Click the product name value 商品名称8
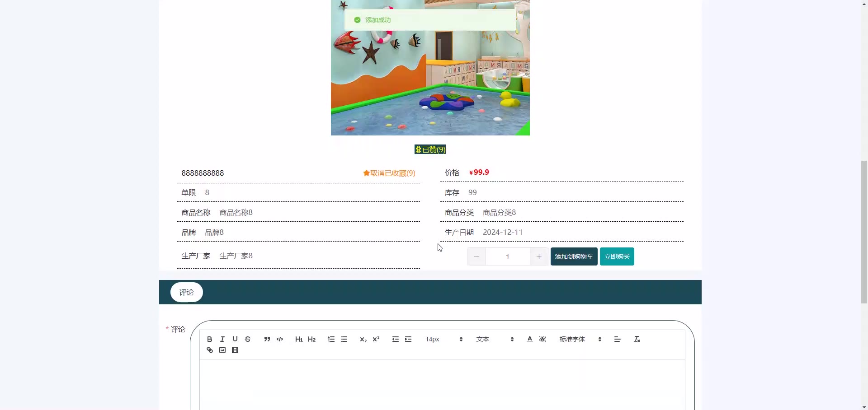The height and width of the screenshot is (410, 868). click(x=236, y=212)
